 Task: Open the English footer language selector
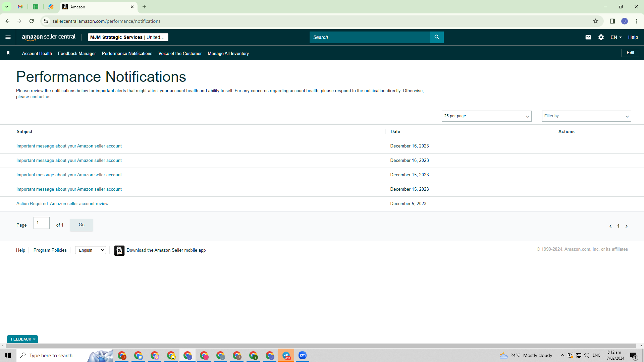[x=91, y=250]
